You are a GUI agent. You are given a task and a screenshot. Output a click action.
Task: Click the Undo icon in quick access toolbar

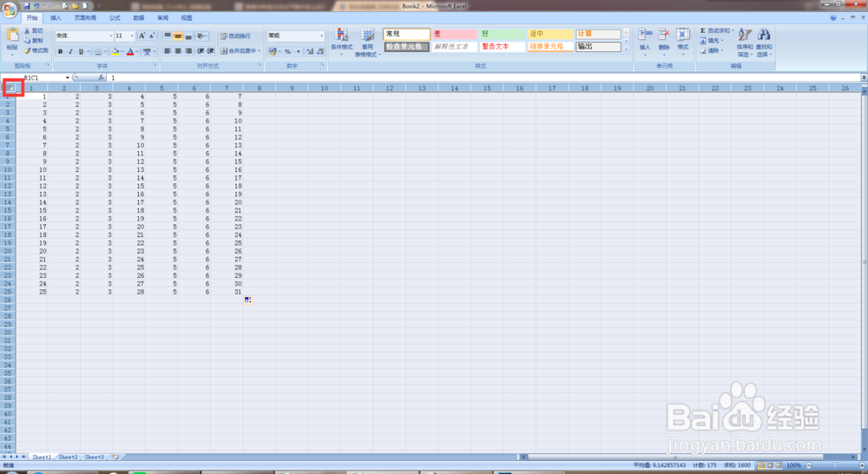[x=36, y=6]
